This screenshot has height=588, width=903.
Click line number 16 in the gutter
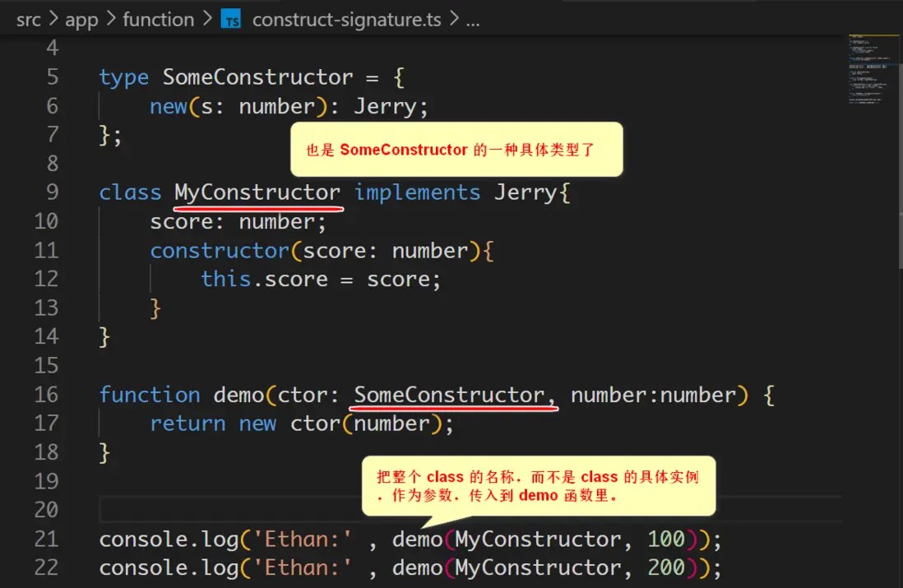[46, 394]
